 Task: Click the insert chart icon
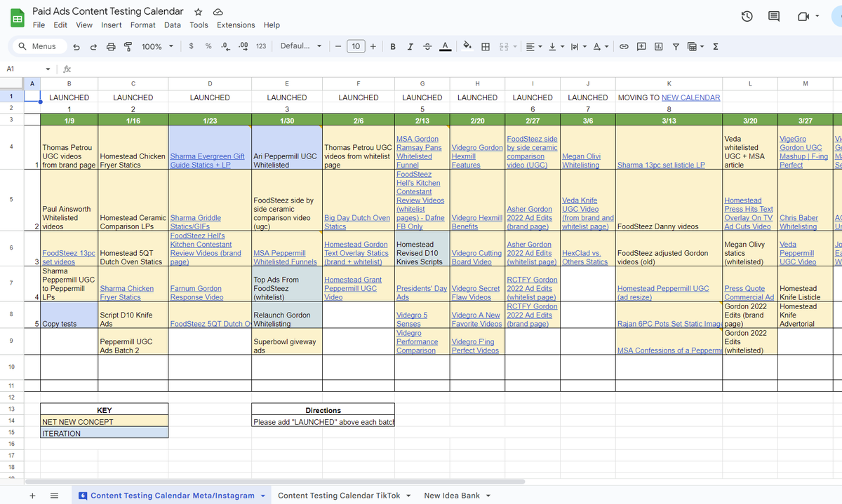point(658,46)
